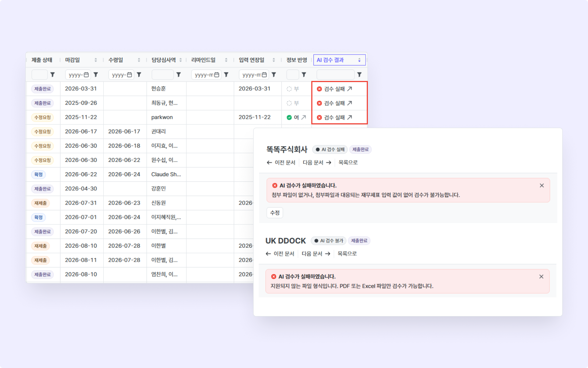The height and width of the screenshot is (368, 588).
Task: Open 검수 실패 link in 현승훈 row
Action: (x=334, y=89)
